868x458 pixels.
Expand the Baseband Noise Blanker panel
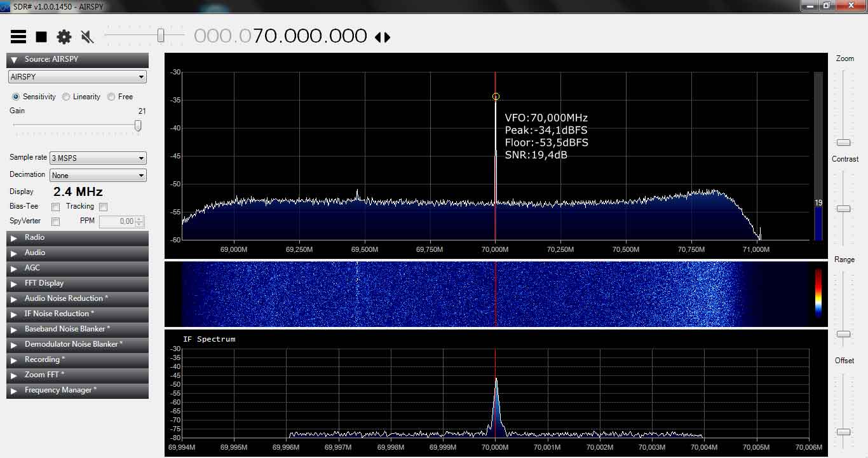pos(78,329)
